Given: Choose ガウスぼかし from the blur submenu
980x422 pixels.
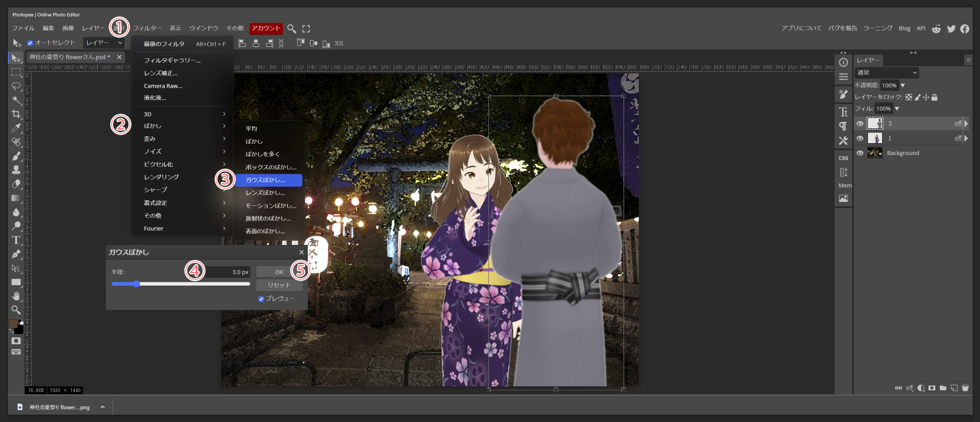Looking at the screenshot, I should tap(266, 180).
